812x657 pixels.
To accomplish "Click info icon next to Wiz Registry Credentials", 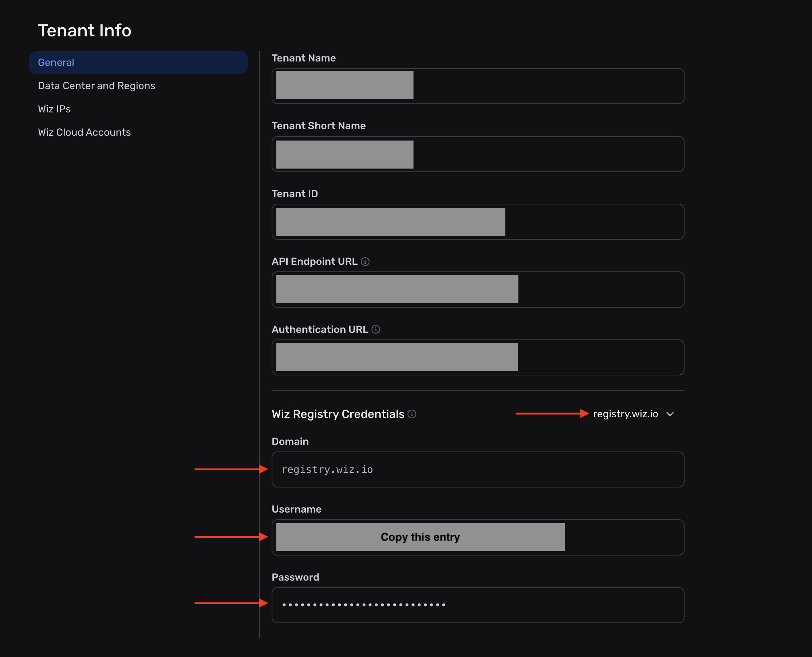I will pos(412,414).
